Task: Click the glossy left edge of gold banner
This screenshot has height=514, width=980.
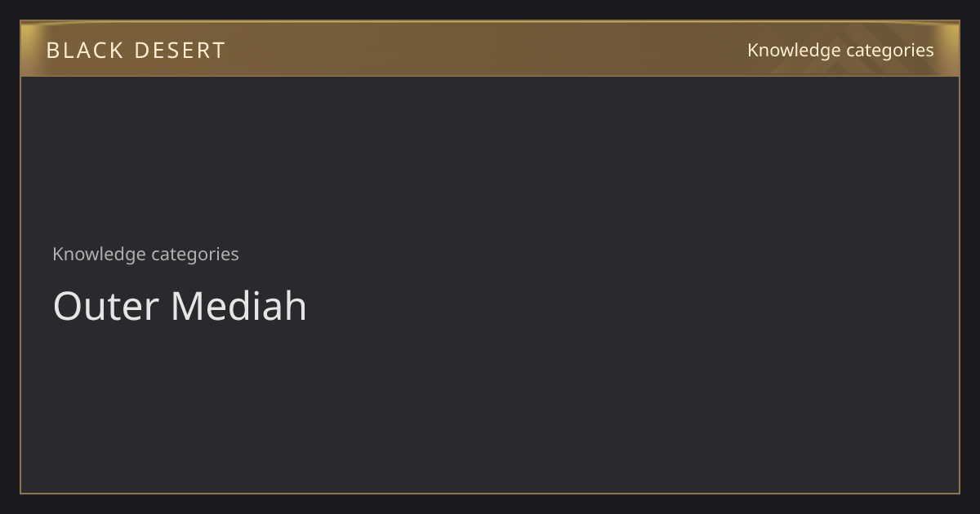Action: (29, 49)
